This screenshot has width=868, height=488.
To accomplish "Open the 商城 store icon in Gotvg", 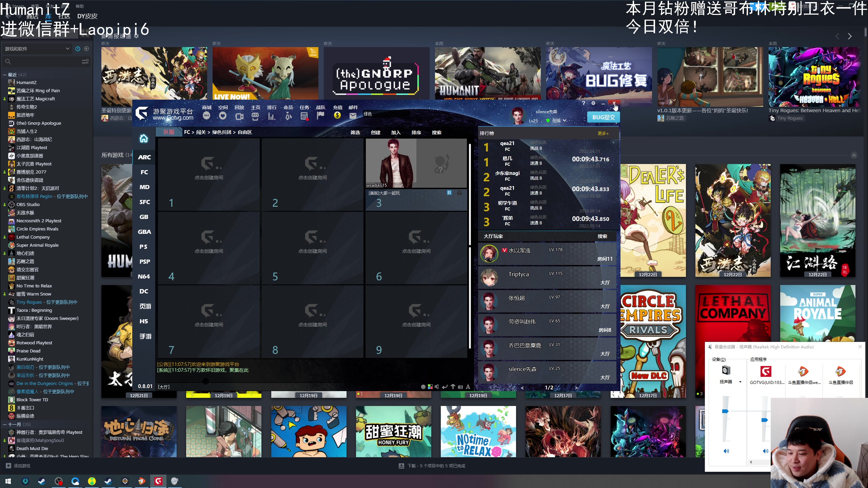I will (206, 116).
